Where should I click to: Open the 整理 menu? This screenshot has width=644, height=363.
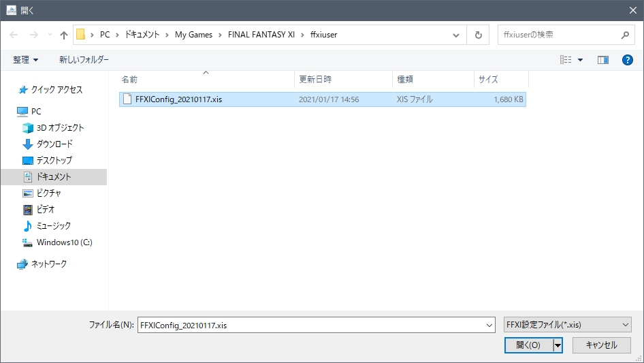coord(25,60)
